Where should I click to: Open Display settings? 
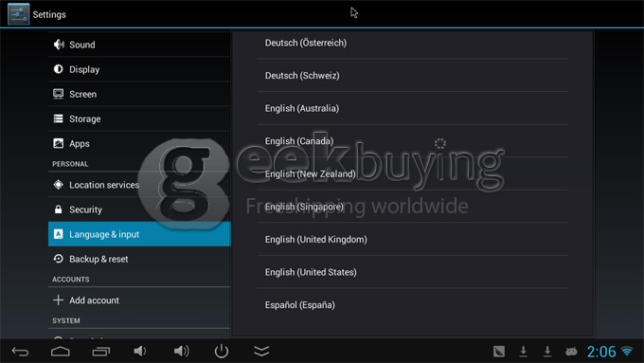click(139, 69)
